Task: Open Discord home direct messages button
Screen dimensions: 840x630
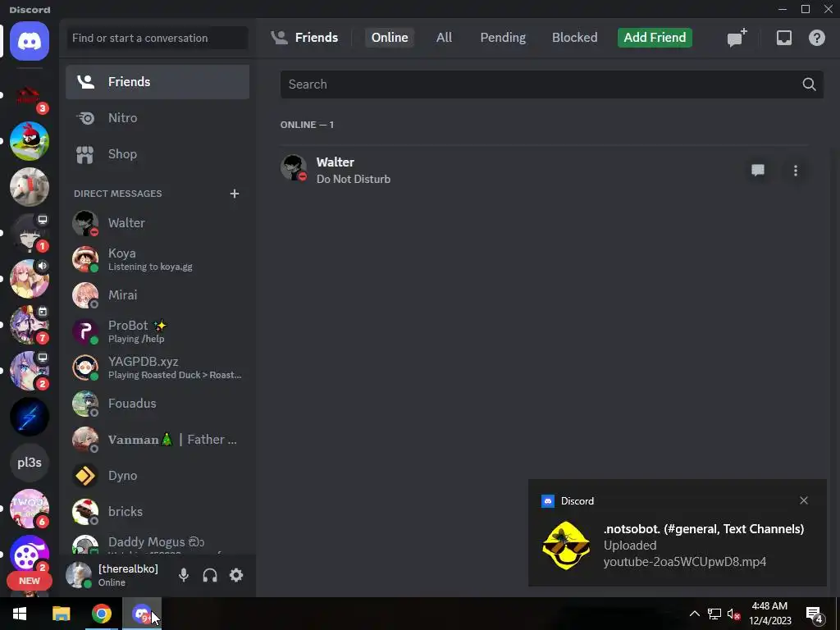Action: tap(30, 41)
